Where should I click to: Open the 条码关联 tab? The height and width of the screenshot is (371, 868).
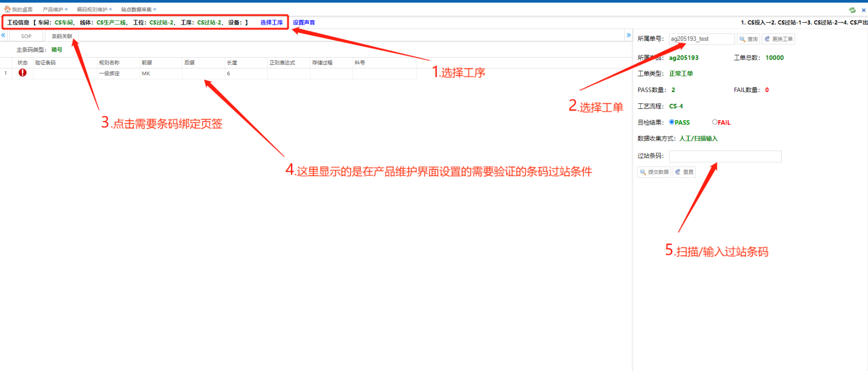[x=62, y=36]
